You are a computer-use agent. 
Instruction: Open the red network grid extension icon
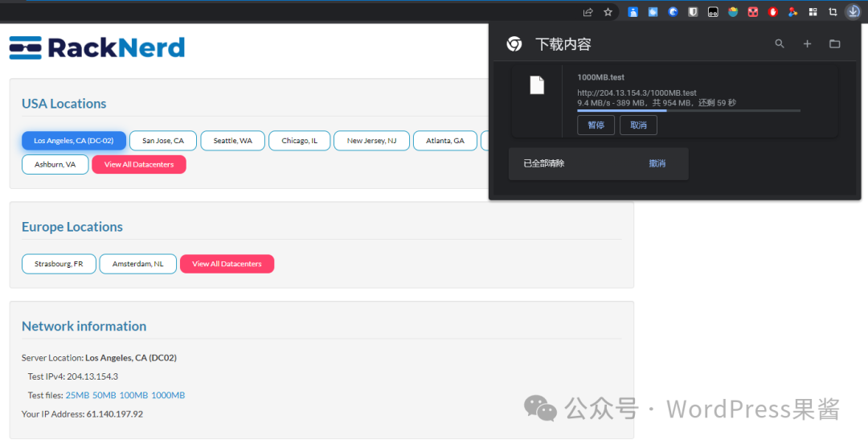[753, 11]
